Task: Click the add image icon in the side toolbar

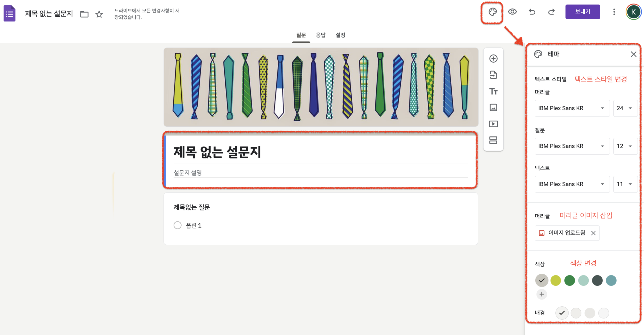Action: pyautogui.click(x=493, y=108)
